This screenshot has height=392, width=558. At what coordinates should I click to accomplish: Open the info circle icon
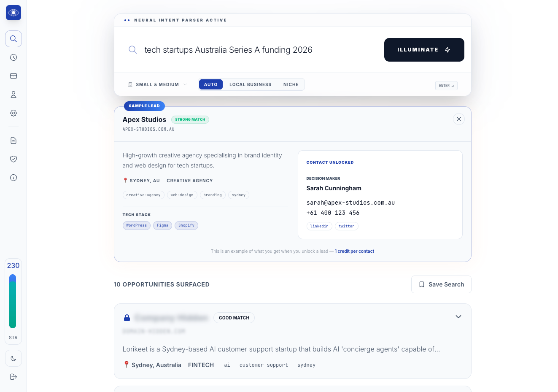click(x=13, y=178)
